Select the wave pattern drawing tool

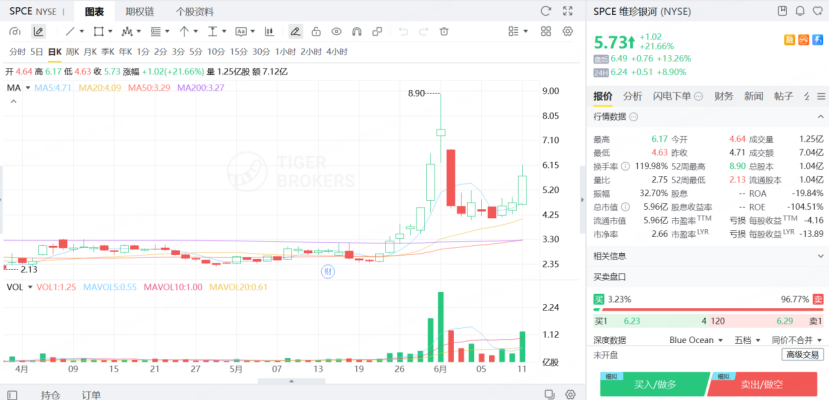coord(127,32)
